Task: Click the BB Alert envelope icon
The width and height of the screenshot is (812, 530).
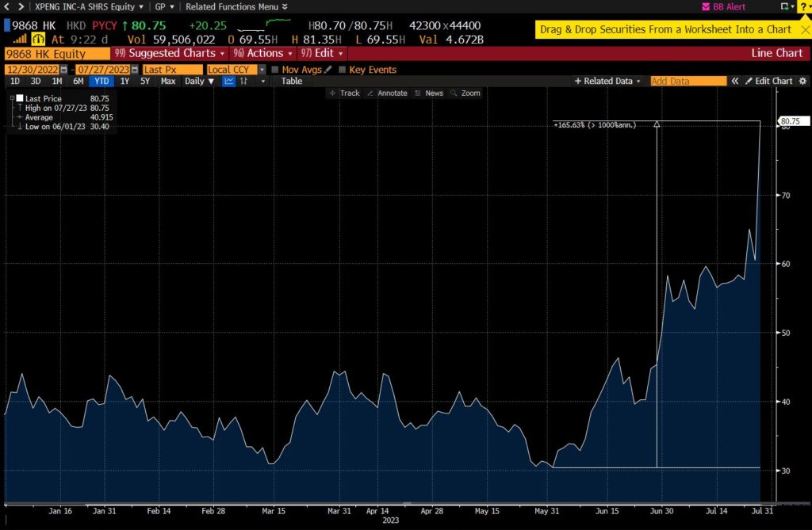Action: coord(706,6)
